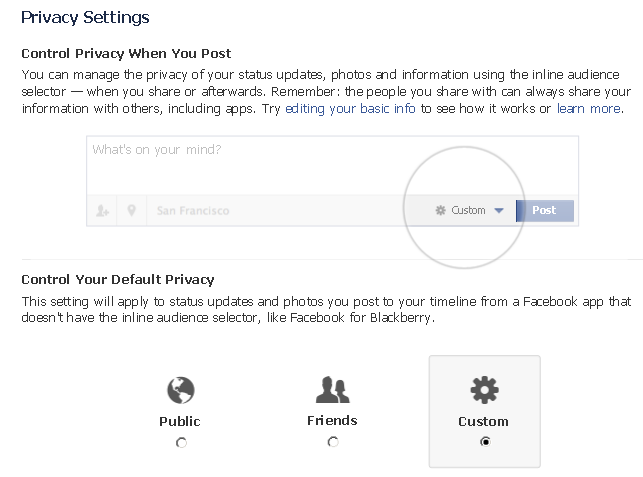Click the Public option label
Image resolution: width=643 pixels, height=477 pixels.
tap(180, 421)
